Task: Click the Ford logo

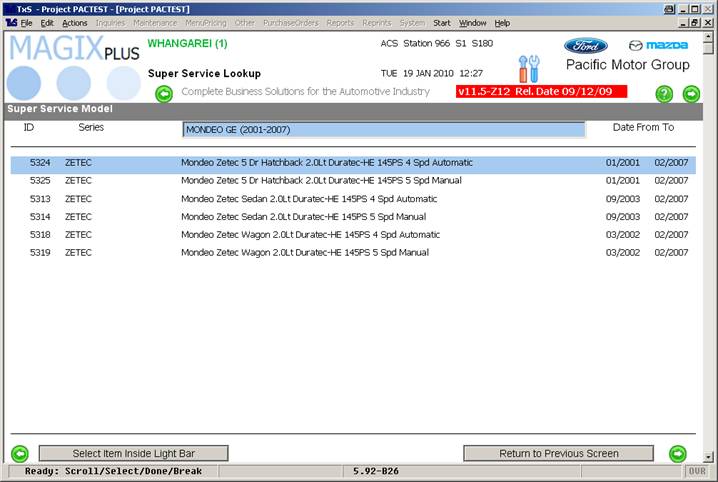Action: pos(585,46)
